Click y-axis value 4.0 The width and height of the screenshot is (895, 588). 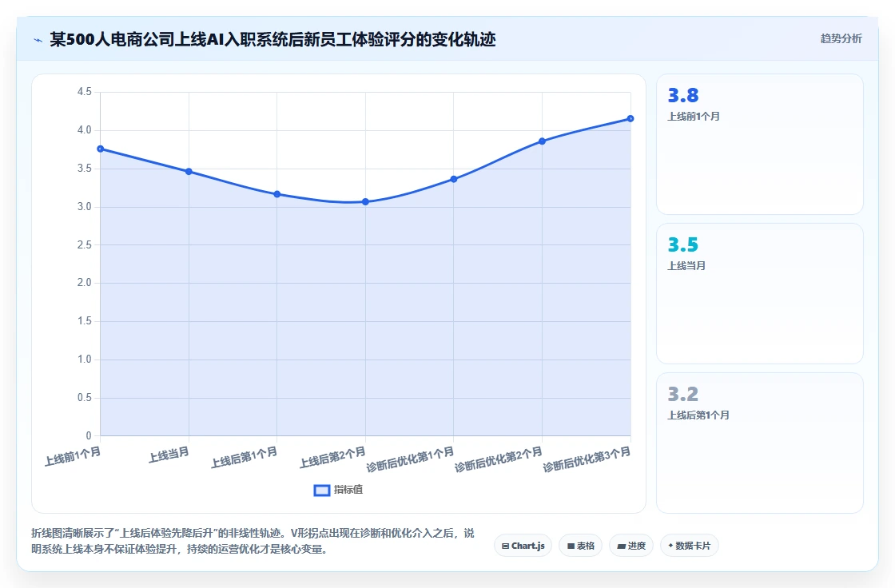click(x=85, y=130)
